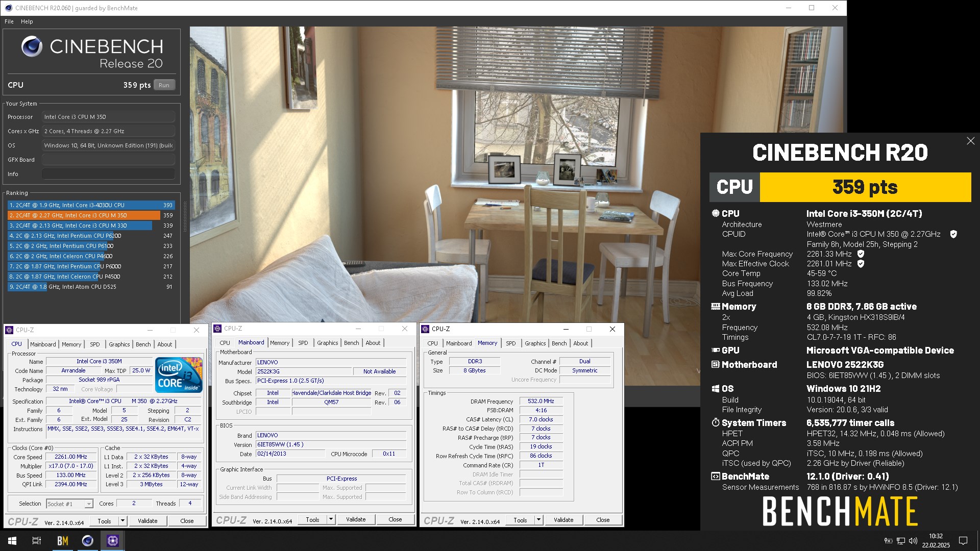
Task: Click the BenchMate Motherboard section icon
Action: [x=716, y=365]
